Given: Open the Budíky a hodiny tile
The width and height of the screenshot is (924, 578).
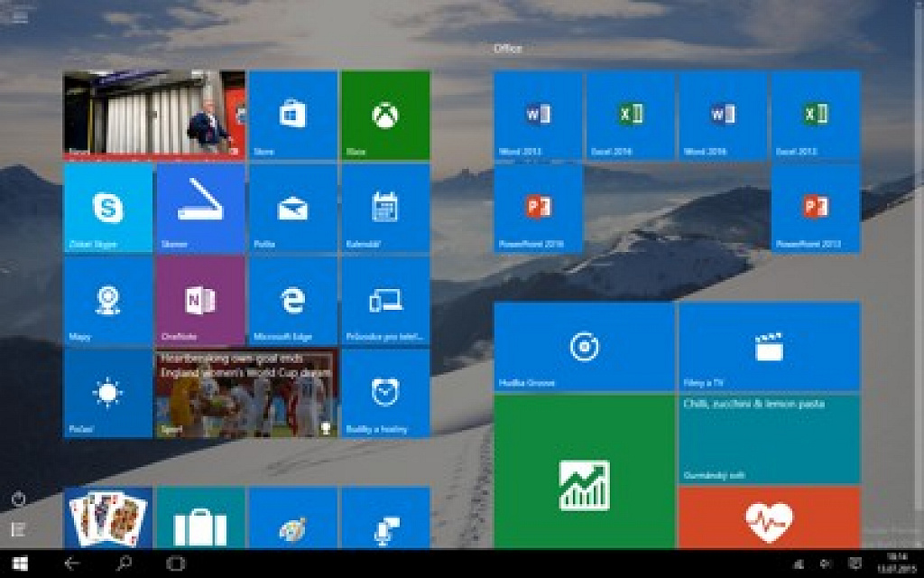Looking at the screenshot, I should pos(385,394).
